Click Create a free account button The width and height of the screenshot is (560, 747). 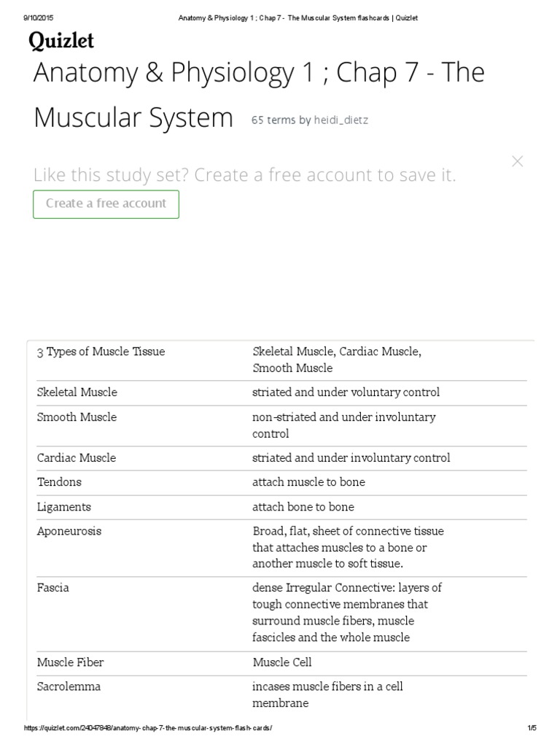coord(106,204)
